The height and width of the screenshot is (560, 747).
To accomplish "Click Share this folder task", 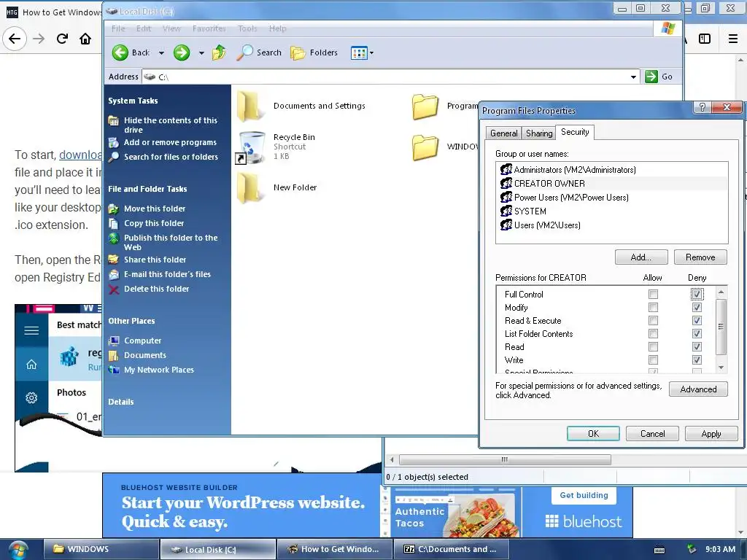I will click(155, 260).
